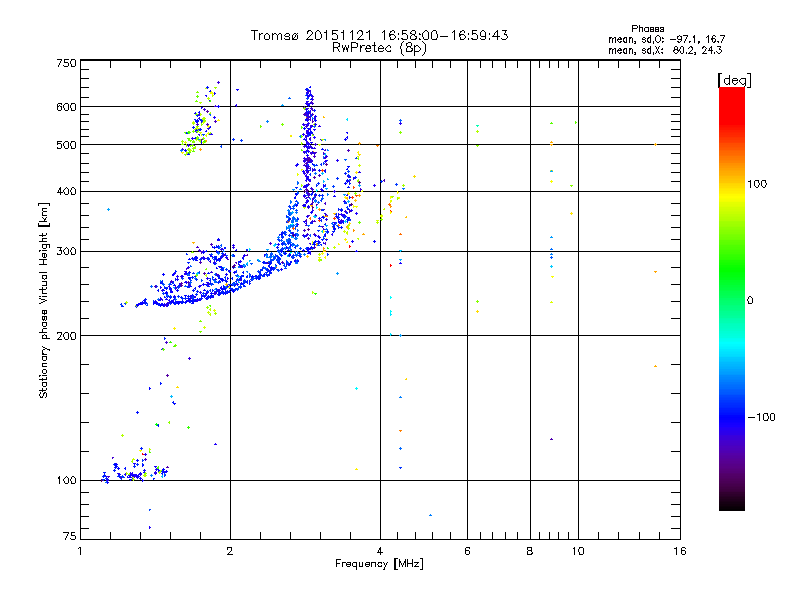Click the y-axis tick label '600'
Screen dimensions: 800x600
pos(66,107)
